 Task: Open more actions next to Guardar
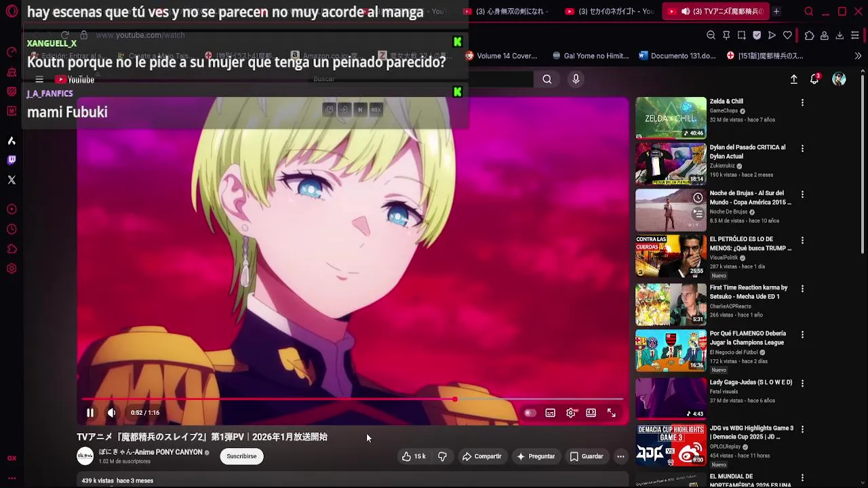[x=620, y=456]
